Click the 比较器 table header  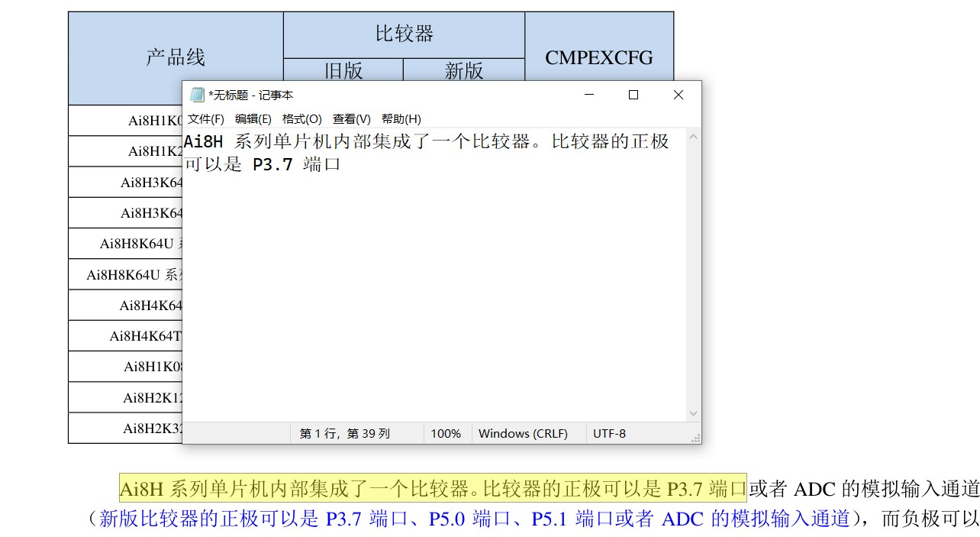coord(405,34)
